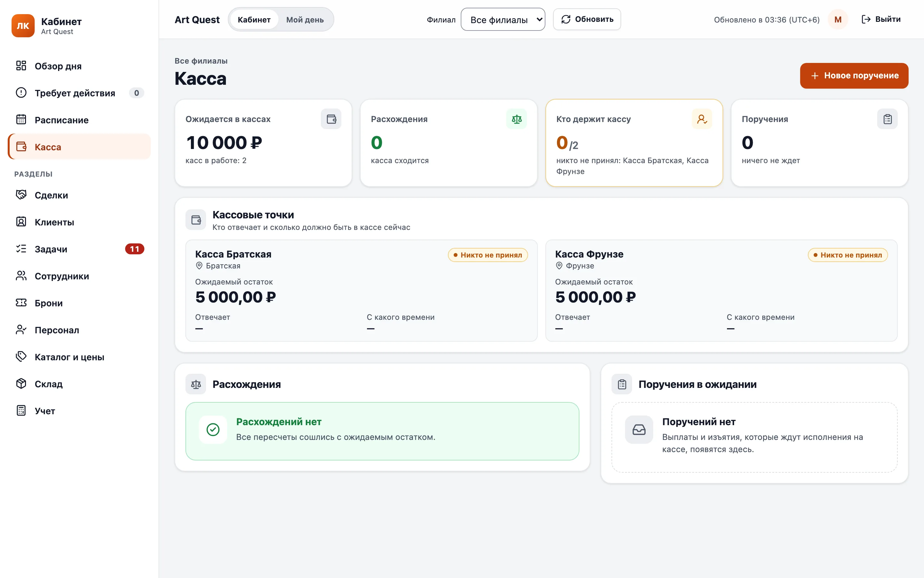Open the Все филиалы branch dropdown
Image resolution: width=924 pixels, height=578 pixels.
click(503, 20)
